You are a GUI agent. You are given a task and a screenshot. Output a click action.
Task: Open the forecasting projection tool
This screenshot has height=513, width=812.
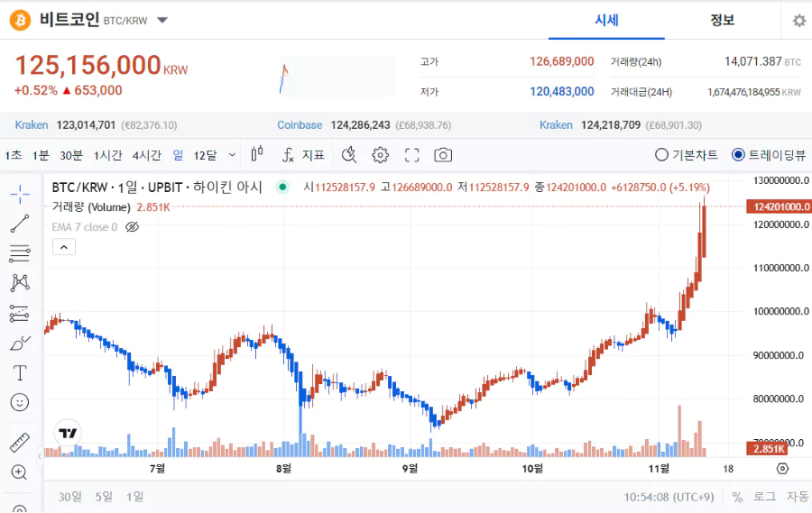point(20,313)
